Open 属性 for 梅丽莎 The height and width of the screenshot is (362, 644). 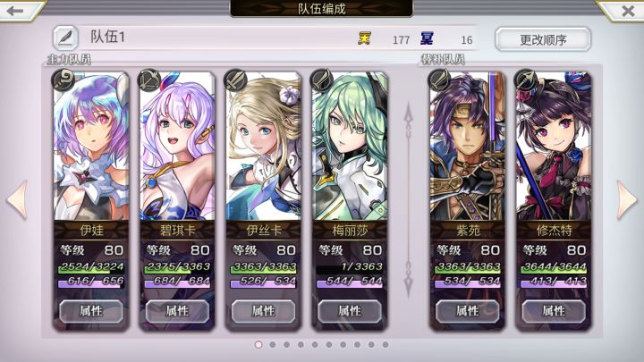(350, 311)
